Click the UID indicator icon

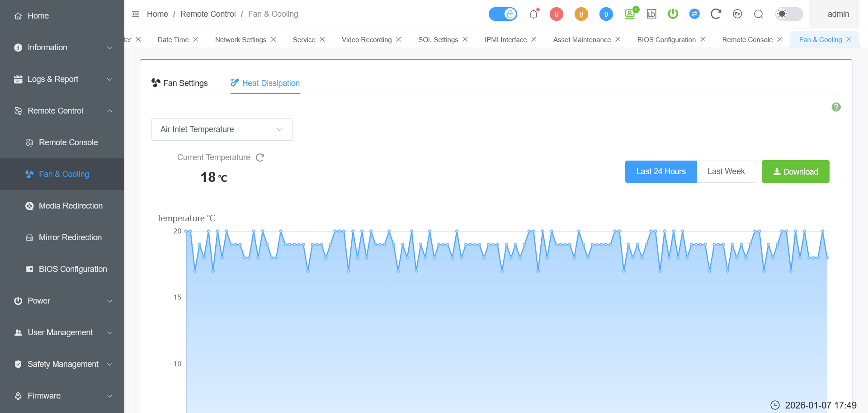651,14
